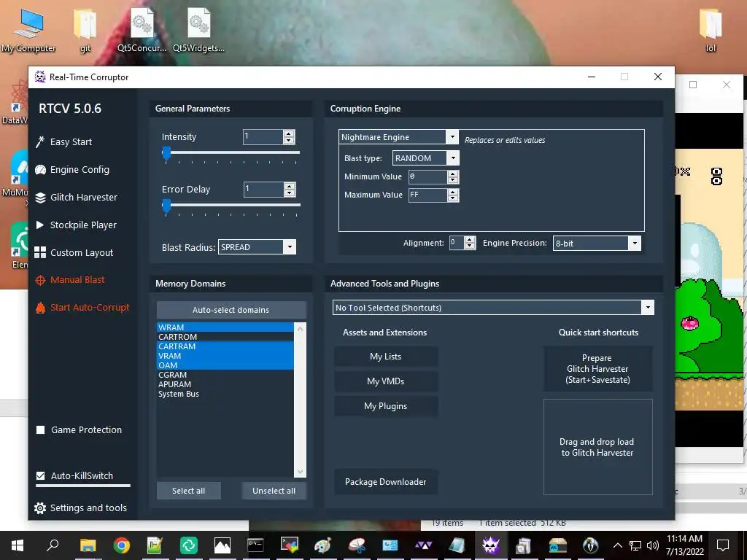
Task: Deselect VRAM memory domain
Action: click(x=225, y=356)
